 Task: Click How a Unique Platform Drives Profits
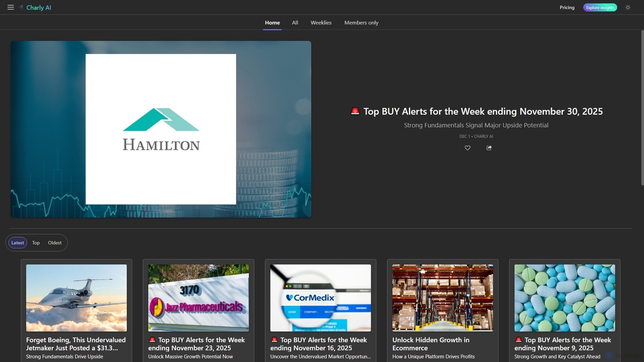click(434, 356)
